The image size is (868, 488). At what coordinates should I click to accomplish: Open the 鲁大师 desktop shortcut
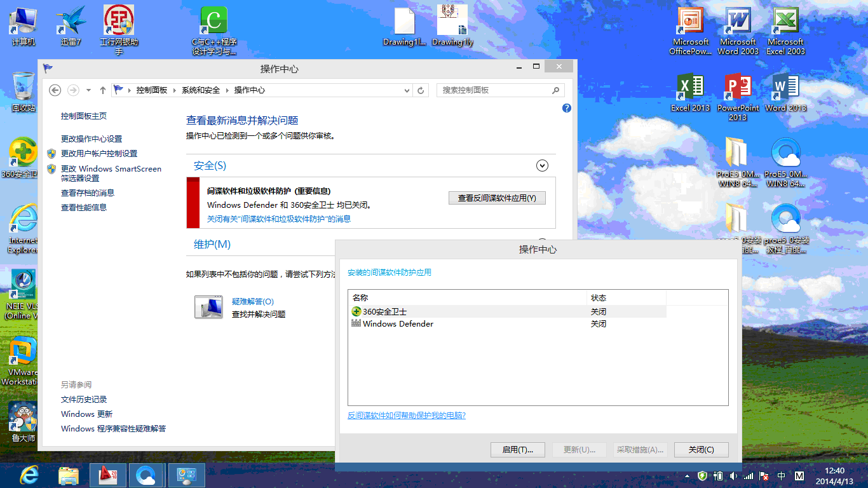[x=24, y=423]
